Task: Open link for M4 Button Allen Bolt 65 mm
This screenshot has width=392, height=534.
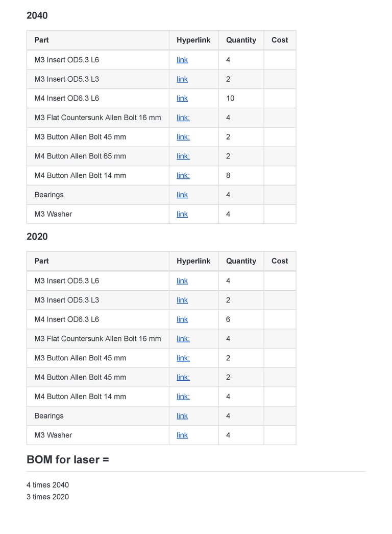Action: click(183, 156)
